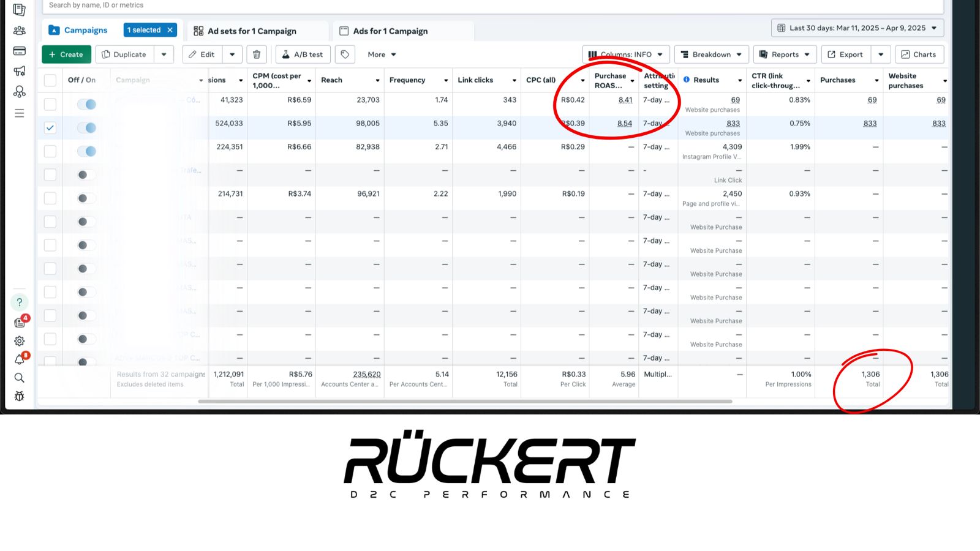
Task: Turn off campaign toggle in 524,033 row
Action: [x=86, y=128]
